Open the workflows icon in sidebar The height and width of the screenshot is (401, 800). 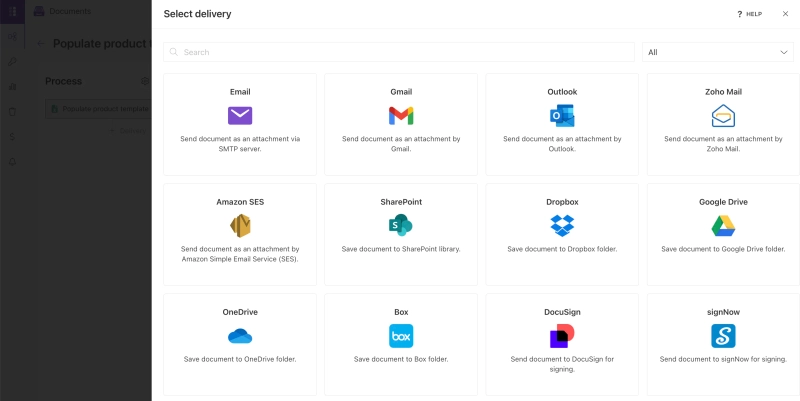tap(12, 37)
